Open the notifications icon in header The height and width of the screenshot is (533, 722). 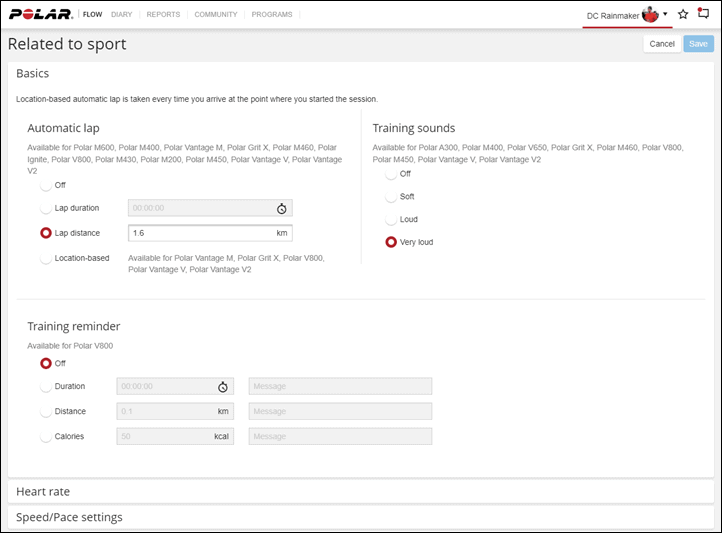click(x=703, y=13)
